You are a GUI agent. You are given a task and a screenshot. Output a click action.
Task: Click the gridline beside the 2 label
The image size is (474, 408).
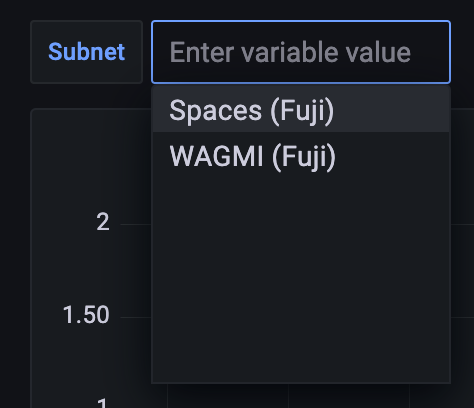(135, 224)
